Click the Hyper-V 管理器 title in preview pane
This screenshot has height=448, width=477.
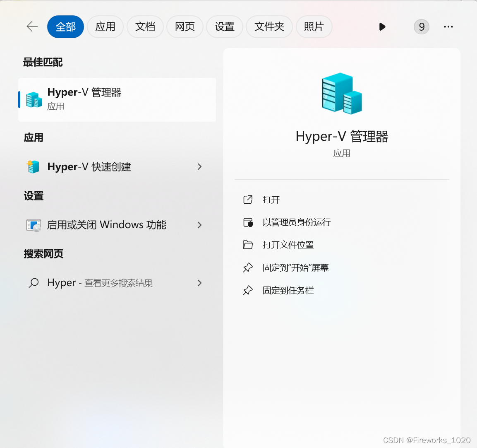coord(342,137)
